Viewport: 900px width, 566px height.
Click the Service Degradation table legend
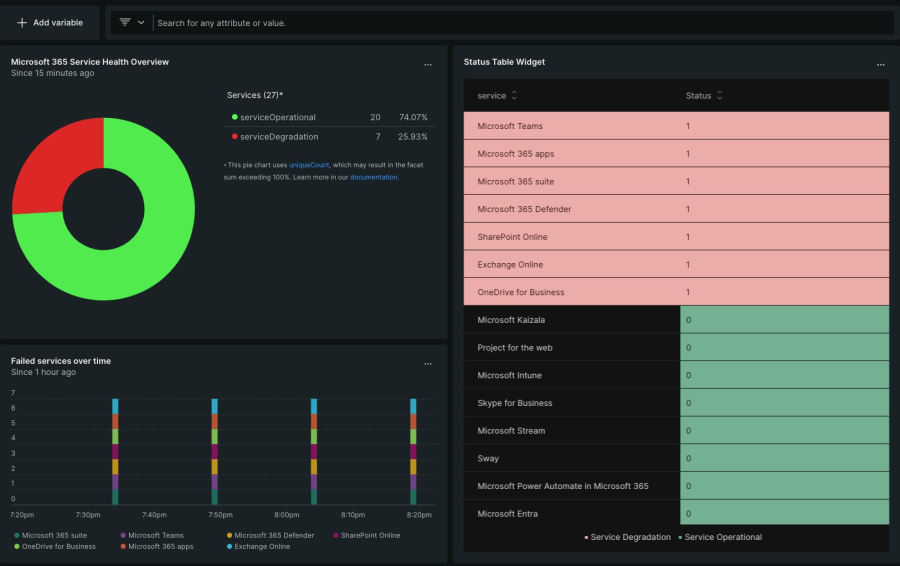point(627,537)
